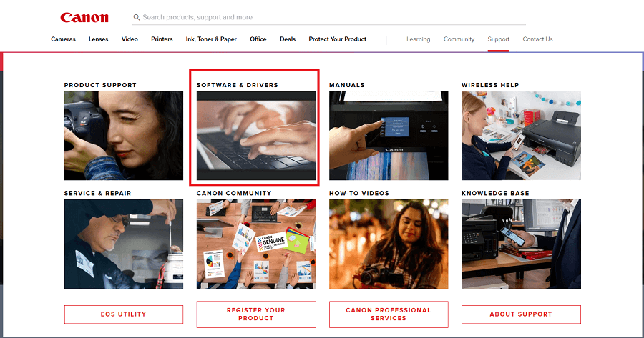The height and width of the screenshot is (338, 644).
Task: Select the Product Support camera image
Action: coord(124,135)
